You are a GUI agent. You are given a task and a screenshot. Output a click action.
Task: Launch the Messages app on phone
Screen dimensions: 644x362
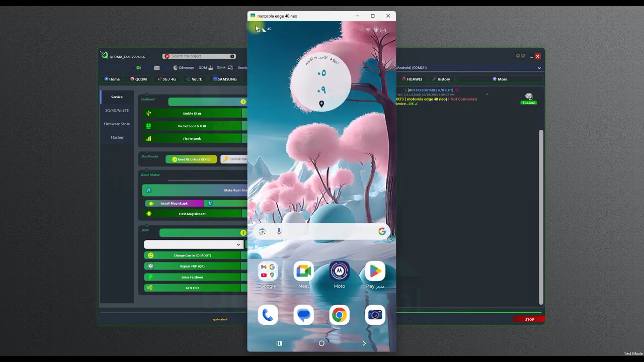click(x=303, y=315)
